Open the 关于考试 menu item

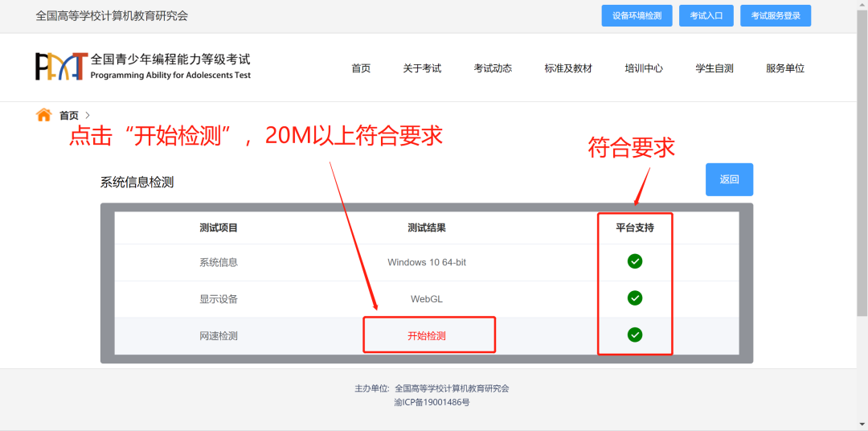click(422, 68)
